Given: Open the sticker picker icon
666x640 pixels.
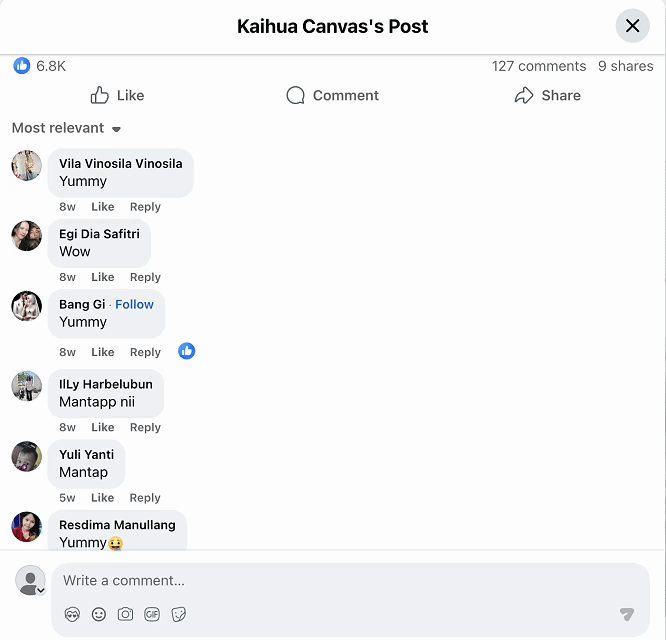Looking at the screenshot, I should coord(179,614).
